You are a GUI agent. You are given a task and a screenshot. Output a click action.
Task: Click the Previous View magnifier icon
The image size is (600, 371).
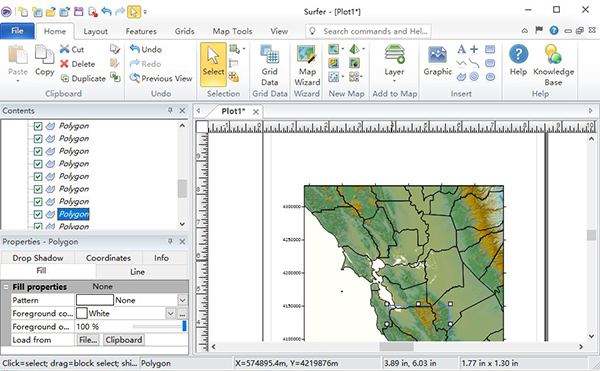[x=135, y=78]
